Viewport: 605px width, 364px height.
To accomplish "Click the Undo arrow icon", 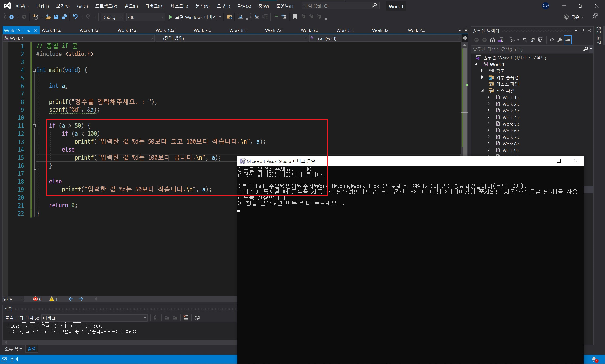I will pos(75,17).
